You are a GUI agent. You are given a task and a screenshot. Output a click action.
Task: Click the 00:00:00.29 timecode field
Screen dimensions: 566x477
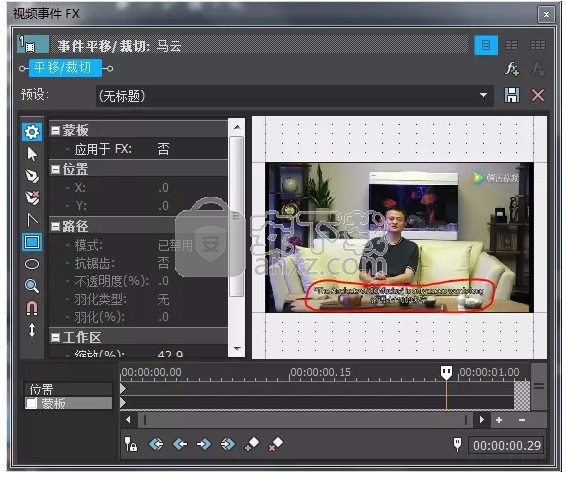click(507, 445)
